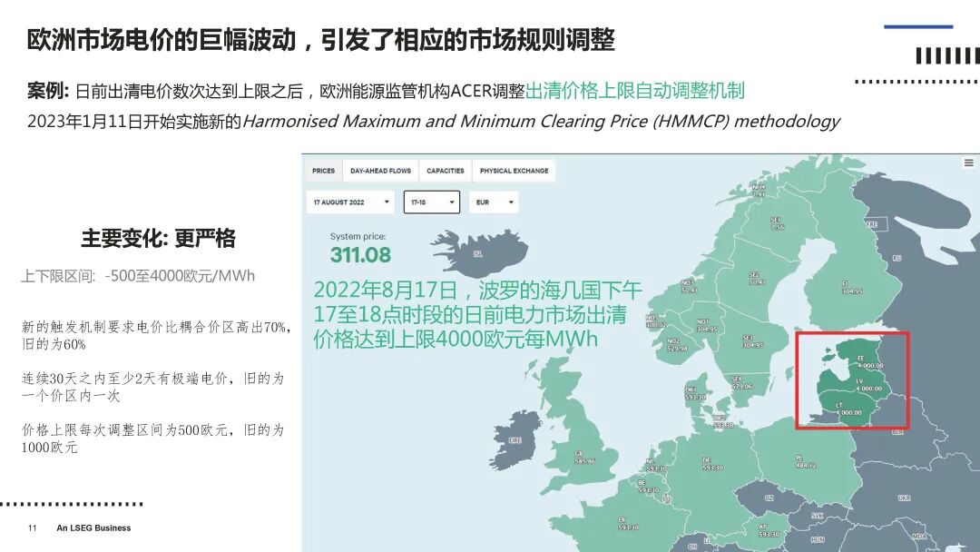Go to the PHYSICAL EXCHANGE tab

tap(514, 171)
